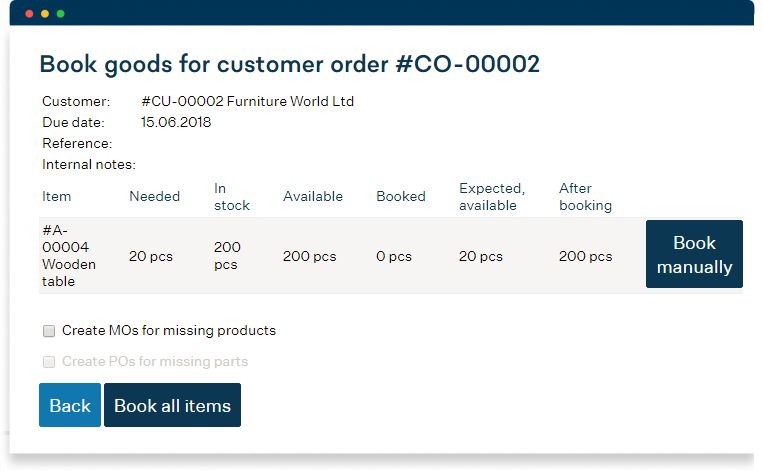Click the due date 15.06.2018

[x=176, y=123]
